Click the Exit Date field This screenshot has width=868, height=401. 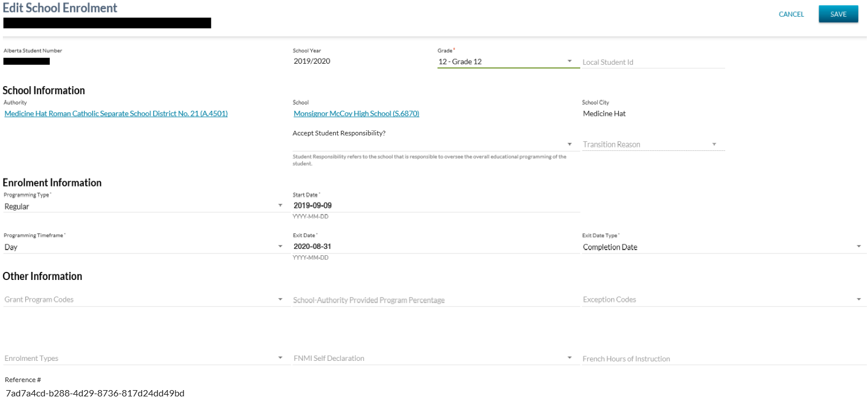point(436,247)
